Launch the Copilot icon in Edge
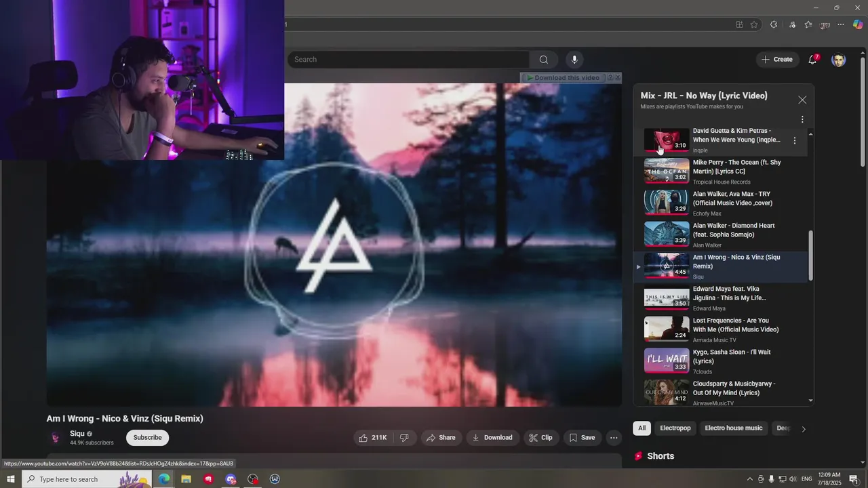Viewport: 868px width, 488px height. click(x=858, y=24)
